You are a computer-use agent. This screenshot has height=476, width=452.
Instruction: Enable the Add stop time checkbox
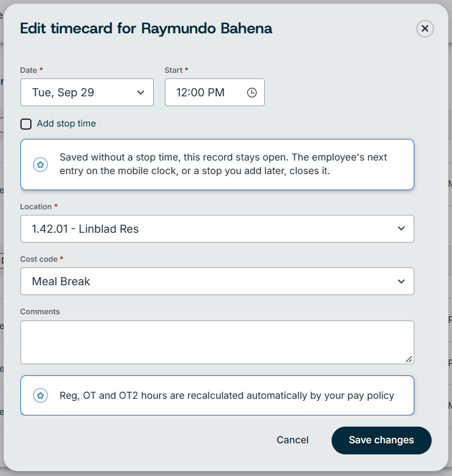point(26,124)
